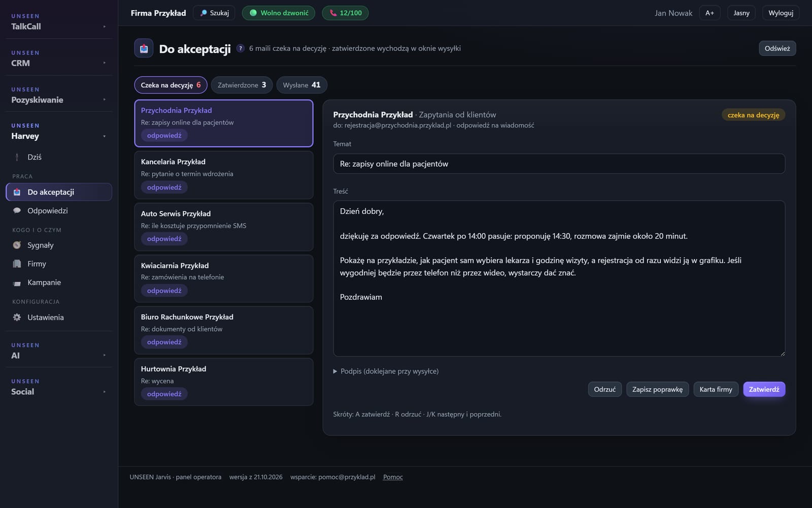The width and height of the screenshot is (812, 508).
Task: Click the Wyloguj button
Action: 781,13
